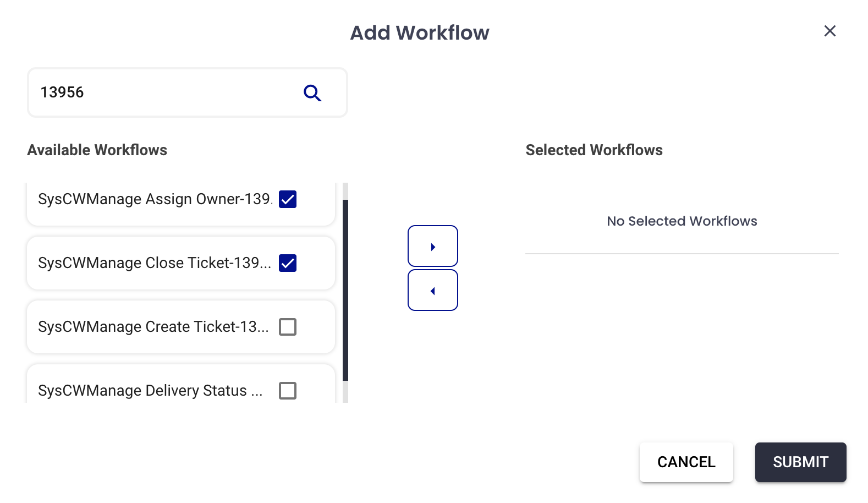Move checked workflows to Selected with right arrow
Viewport: 868px width, 503px height.
(433, 247)
